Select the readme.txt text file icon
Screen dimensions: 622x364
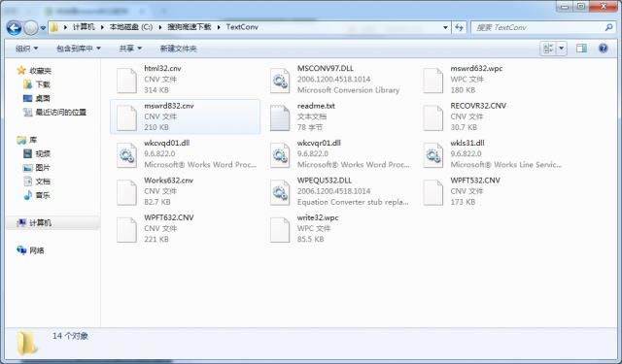[x=280, y=117]
